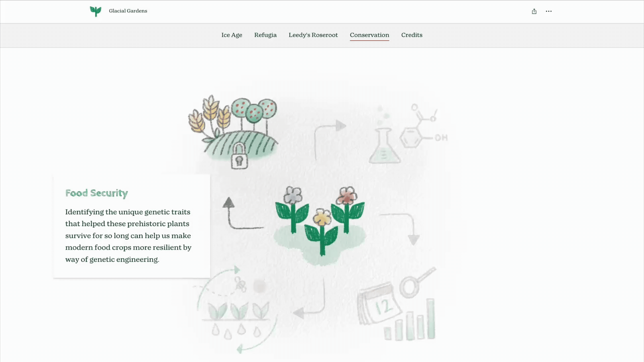This screenshot has width=644, height=362.
Task: Select the Conservation navigation tab
Action: point(369,35)
